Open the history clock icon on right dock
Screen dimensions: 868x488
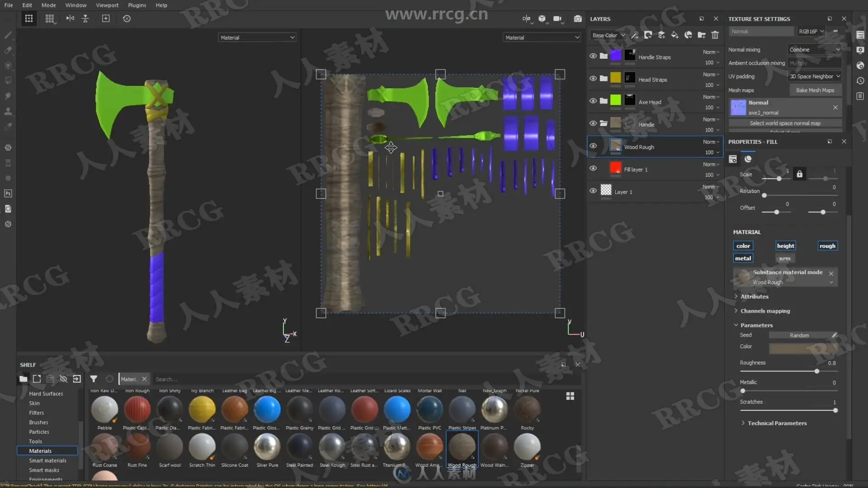click(860, 81)
